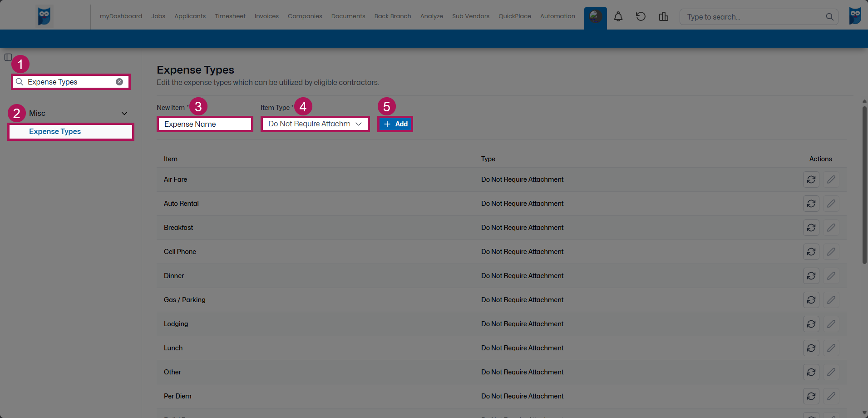This screenshot has width=868, height=418.
Task: Click the Expense Name input field
Action: (x=205, y=124)
